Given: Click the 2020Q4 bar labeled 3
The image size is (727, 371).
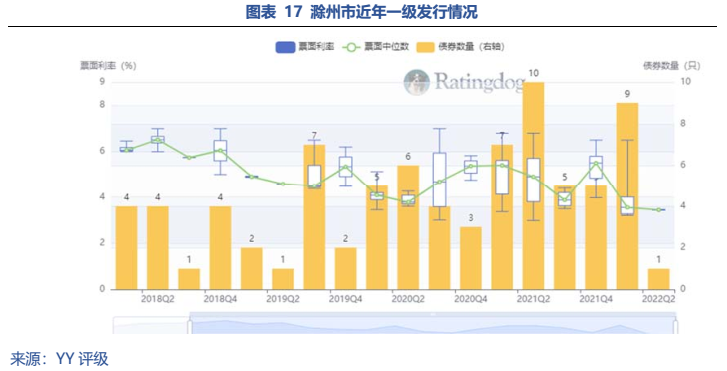Looking at the screenshot, I should pyautogui.click(x=471, y=258).
